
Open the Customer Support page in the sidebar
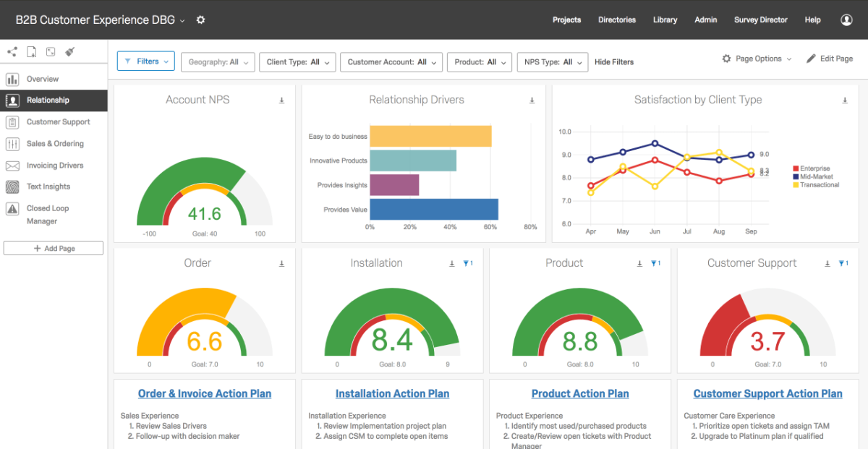click(x=58, y=122)
